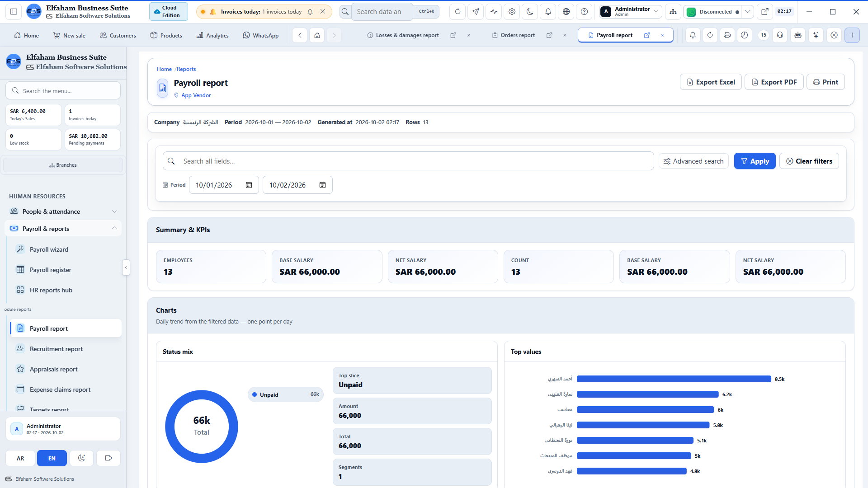Toggle dark mode moon icon in top bar
The height and width of the screenshot is (488, 868).
pos(530,12)
